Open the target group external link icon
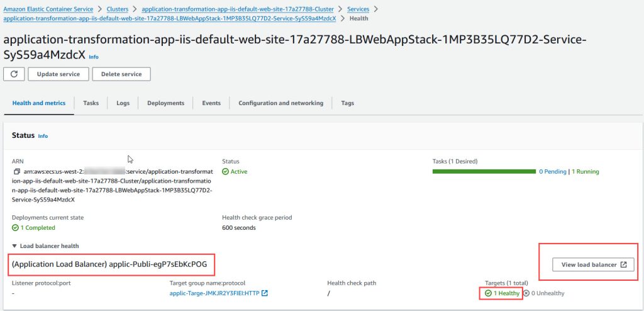The height and width of the screenshot is (311, 644). click(265, 293)
